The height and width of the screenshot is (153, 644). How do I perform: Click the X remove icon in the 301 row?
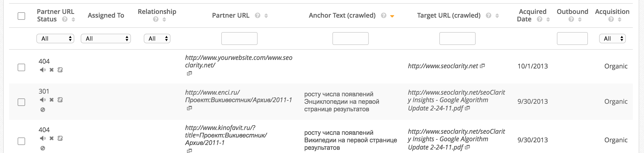click(x=52, y=100)
